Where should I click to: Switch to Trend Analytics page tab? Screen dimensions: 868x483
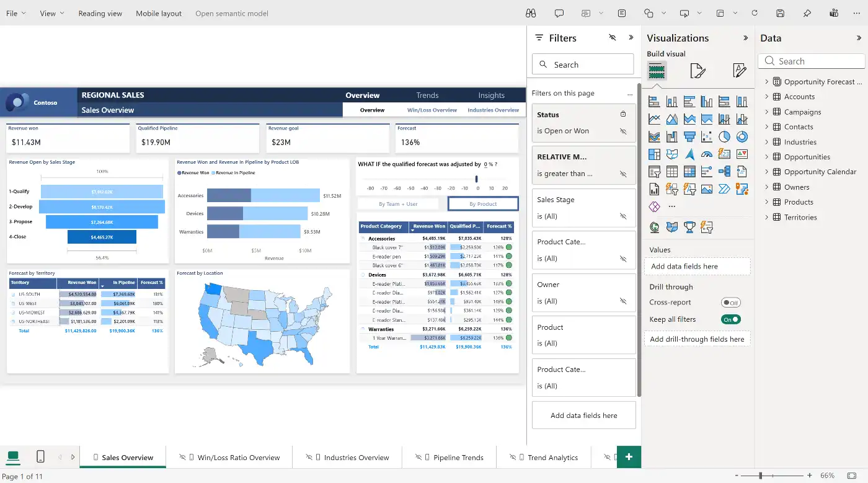coord(544,458)
